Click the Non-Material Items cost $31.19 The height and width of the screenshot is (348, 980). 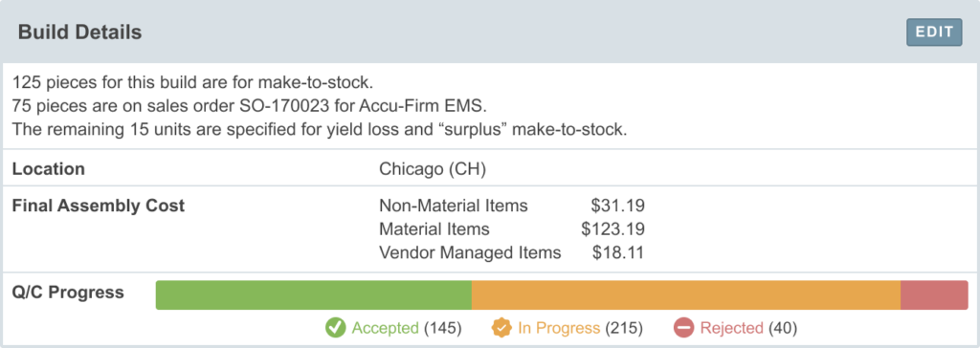(x=617, y=206)
